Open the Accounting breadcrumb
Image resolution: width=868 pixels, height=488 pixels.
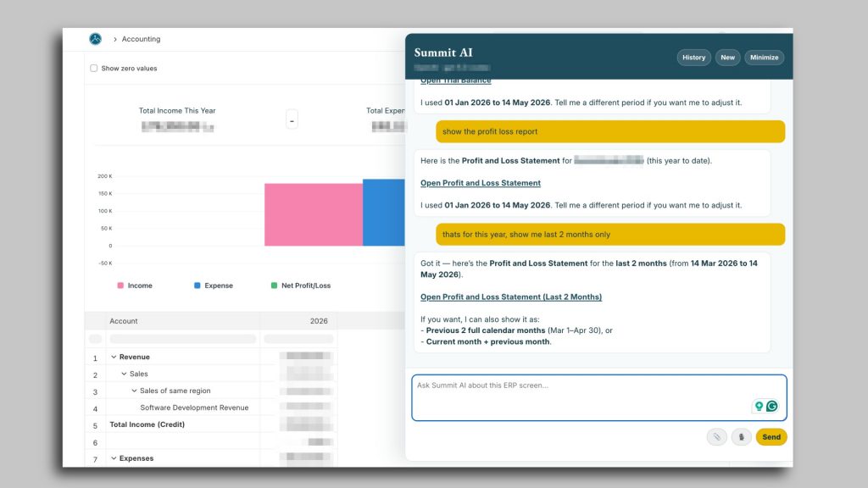(142, 39)
